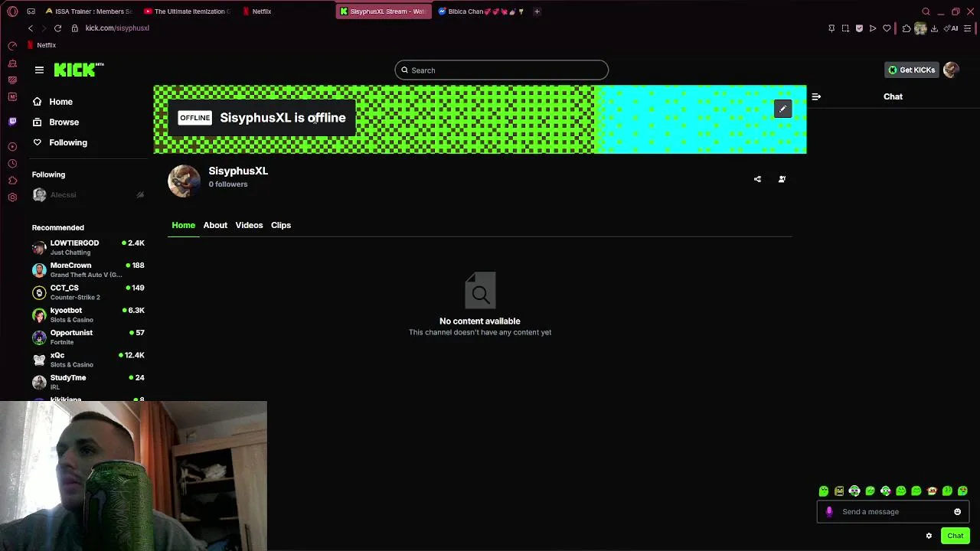Viewport: 980px width, 551px height.
Task: Open kyootbot recommended channel
Action: click(x=88, y=315)
